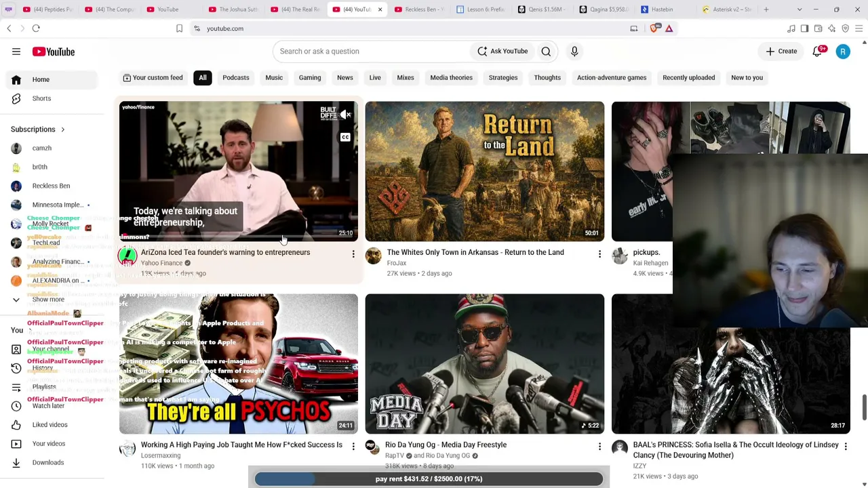The height and width of the screenshot is (488, 868).
Task: Open Shorts from the sidebar
Action: tap(41, 98)
